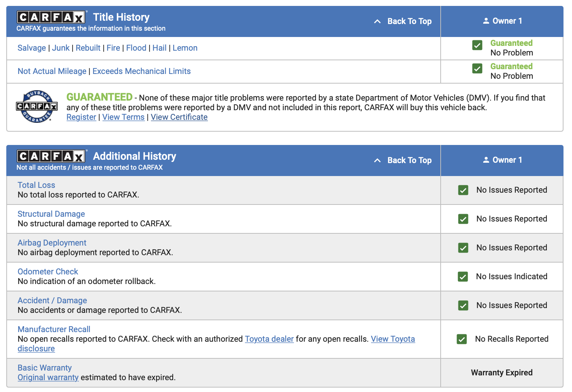Viewport: 572px width, 392px height.
Task: Click the View Certificate link
Action: tap(179, 117)
